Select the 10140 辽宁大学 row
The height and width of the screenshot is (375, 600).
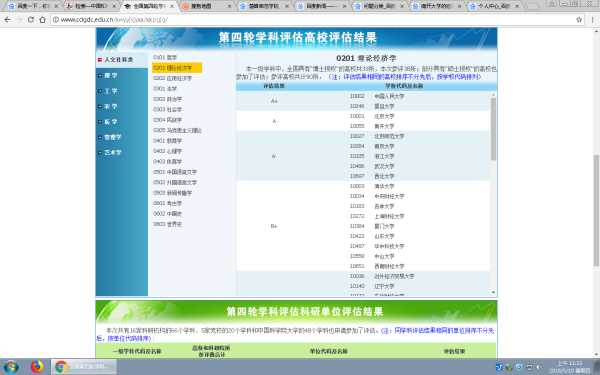(372, 286)
